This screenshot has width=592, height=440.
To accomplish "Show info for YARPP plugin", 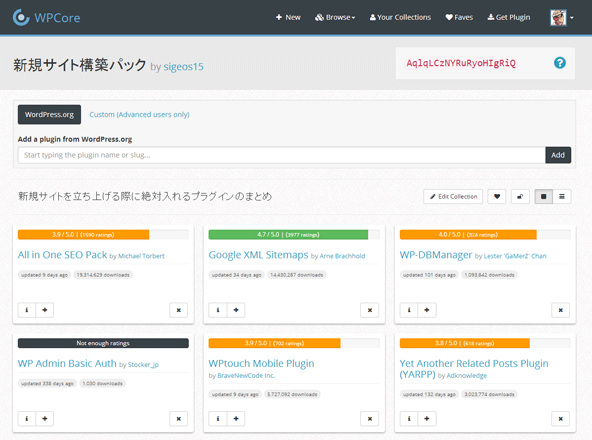I will click(x=409, y=418).
